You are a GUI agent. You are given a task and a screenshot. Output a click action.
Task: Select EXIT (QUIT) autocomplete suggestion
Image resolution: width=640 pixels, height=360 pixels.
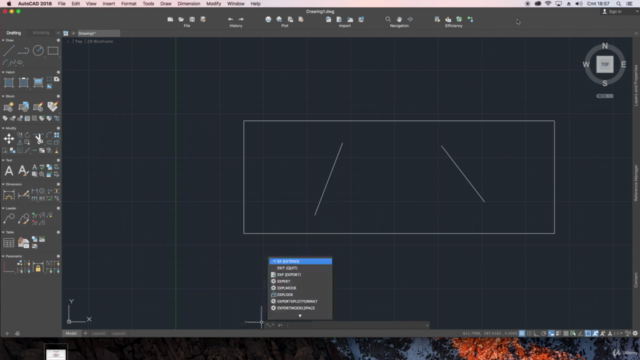300,268
